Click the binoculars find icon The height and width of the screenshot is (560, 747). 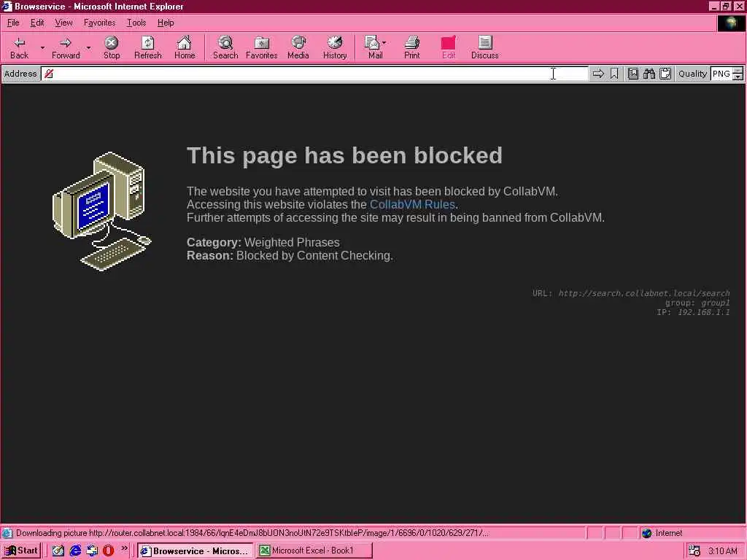click(649, 74)
